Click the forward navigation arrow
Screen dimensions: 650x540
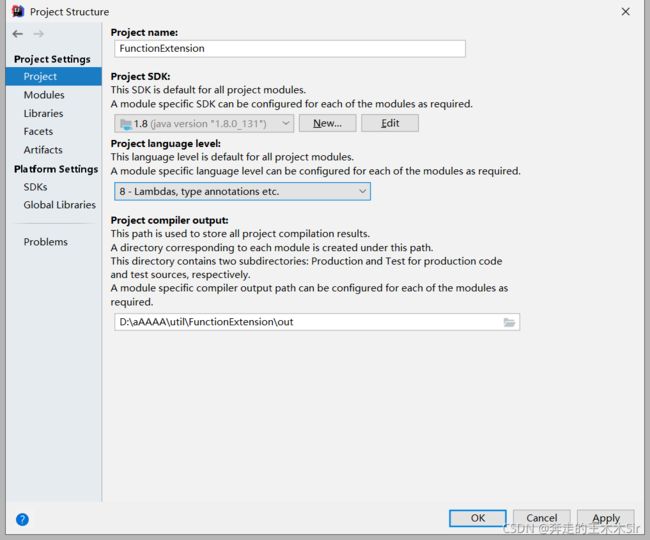[39, 34]
